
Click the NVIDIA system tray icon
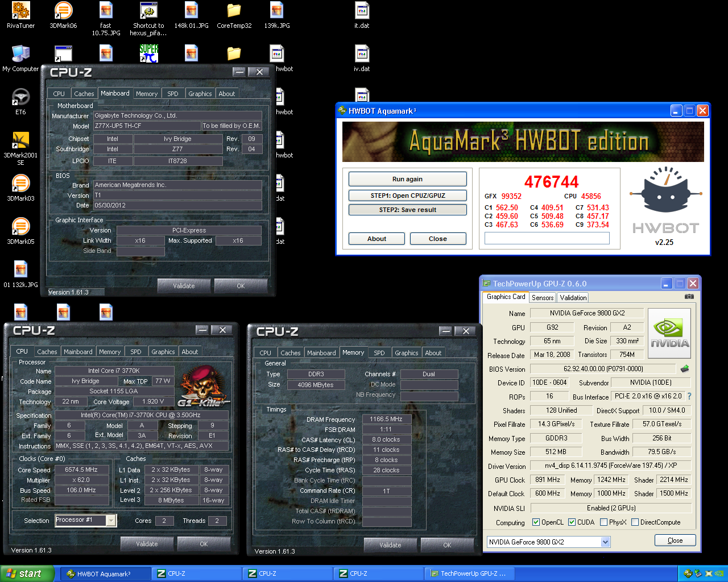click(718, 573)
